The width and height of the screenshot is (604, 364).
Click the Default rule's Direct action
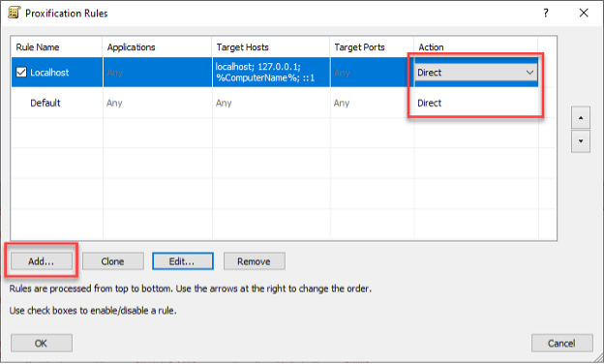click(430, 103)
